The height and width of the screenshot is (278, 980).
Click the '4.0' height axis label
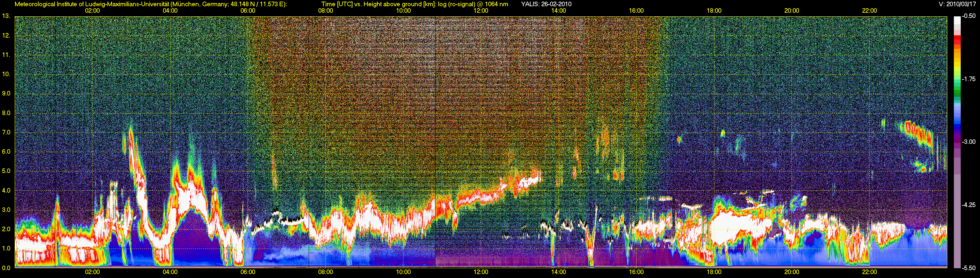click(x=6, y=190)
